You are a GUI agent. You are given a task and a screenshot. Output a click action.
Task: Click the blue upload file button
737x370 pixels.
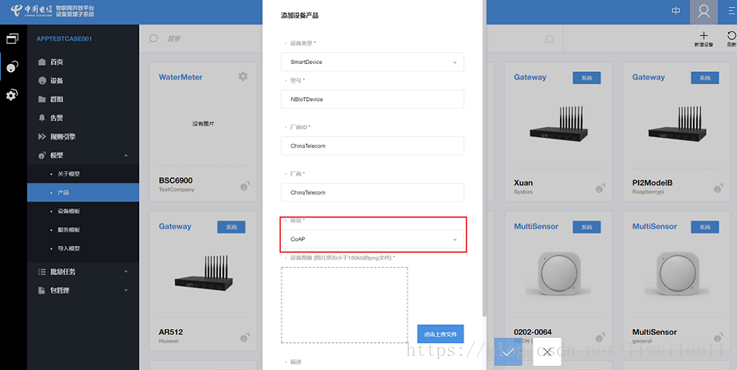440,334
